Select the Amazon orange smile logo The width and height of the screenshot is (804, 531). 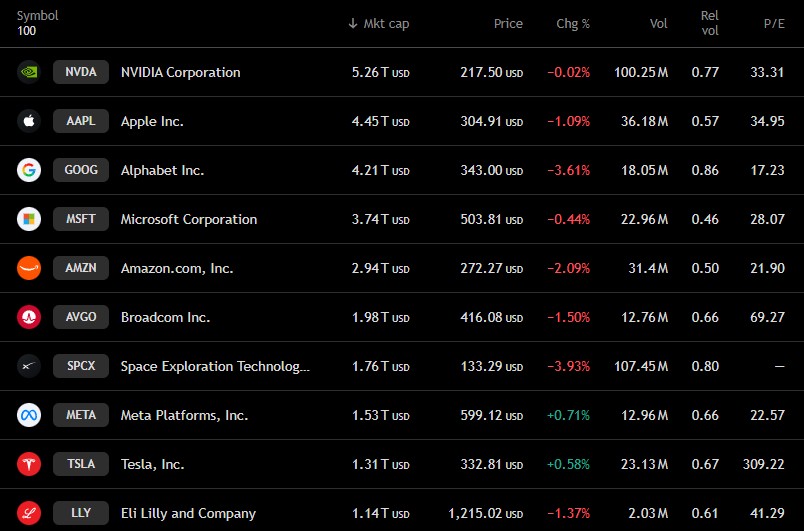click(x=29, y=268)
